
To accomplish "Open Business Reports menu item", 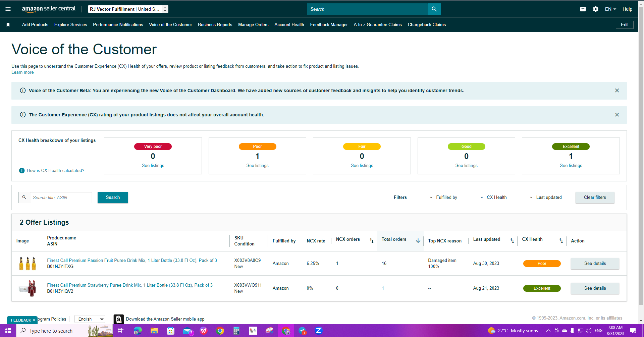I will click(x=215, y=25).
